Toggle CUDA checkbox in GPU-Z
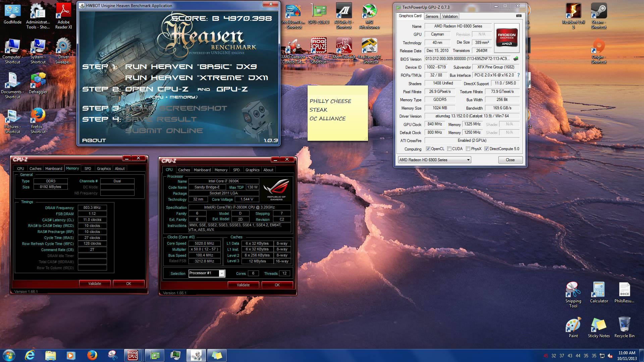Viewport: 644px width, 362px height. pyautogui.click(x=449, y=149)
